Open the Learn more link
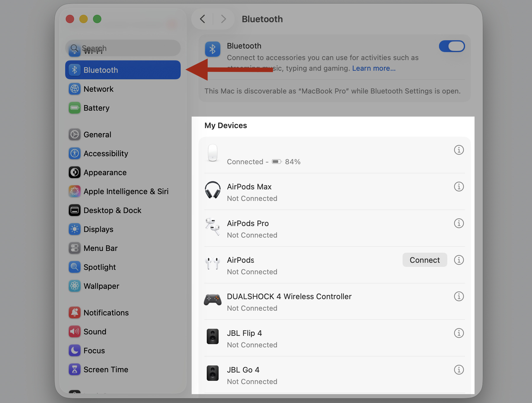This screenshot has width=532, height=403. click(374, 68)
